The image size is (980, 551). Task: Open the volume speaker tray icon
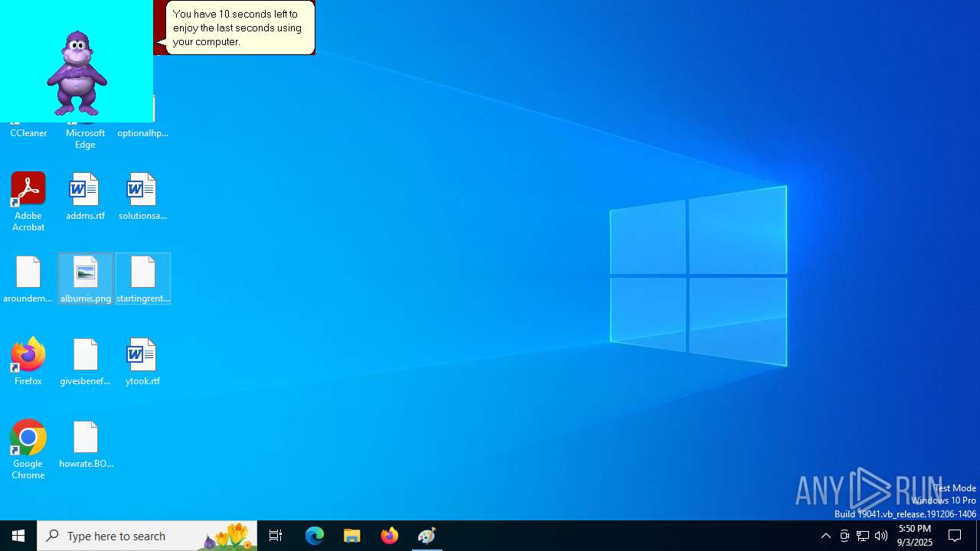pos(881,536)
